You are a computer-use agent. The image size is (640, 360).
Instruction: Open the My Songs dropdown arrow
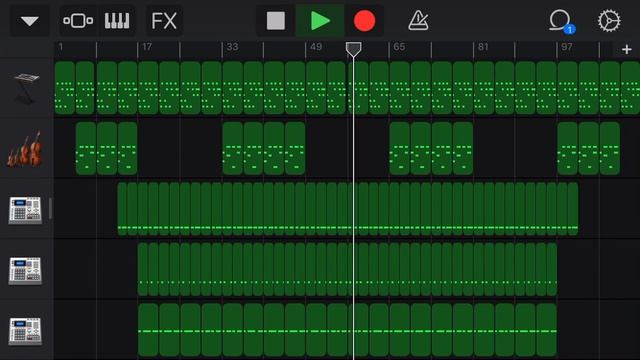29,21
